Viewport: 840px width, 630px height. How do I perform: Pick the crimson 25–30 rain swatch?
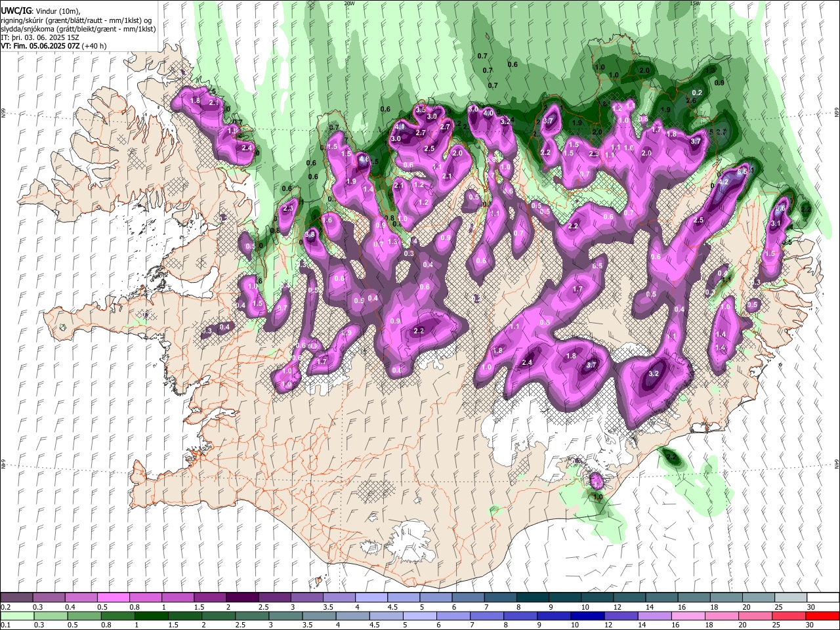pyautogui.click(x=789, y=616)
